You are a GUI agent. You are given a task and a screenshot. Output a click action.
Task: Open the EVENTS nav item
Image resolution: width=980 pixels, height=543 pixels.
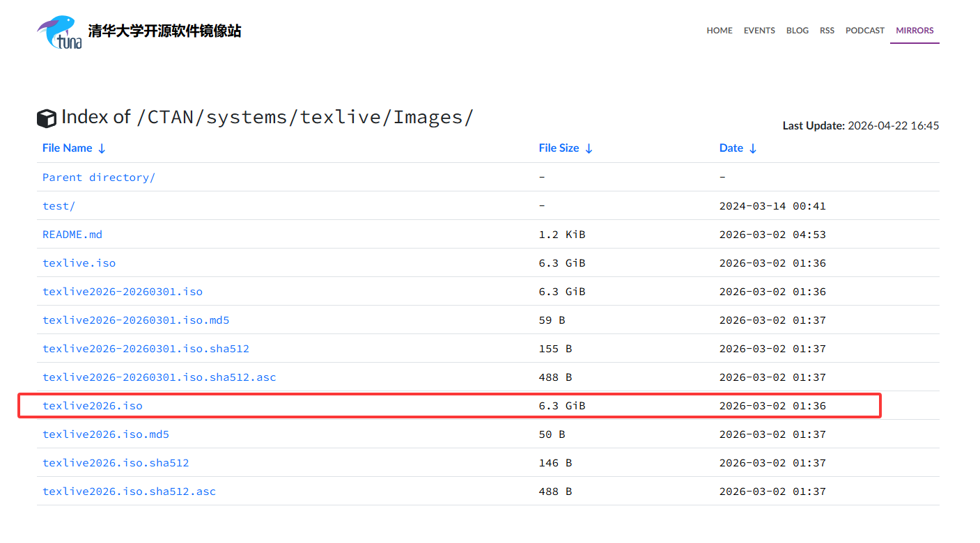click(759, 31)
